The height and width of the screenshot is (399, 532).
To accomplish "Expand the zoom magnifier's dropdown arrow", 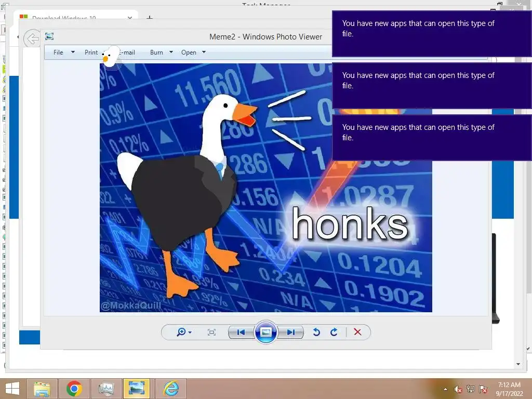I will point(190,332).
